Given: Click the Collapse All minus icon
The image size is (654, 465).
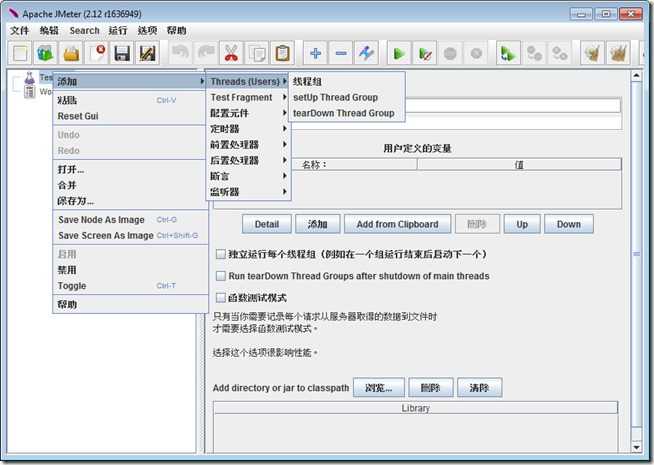Looking at the screenshot, I should 341,53.
